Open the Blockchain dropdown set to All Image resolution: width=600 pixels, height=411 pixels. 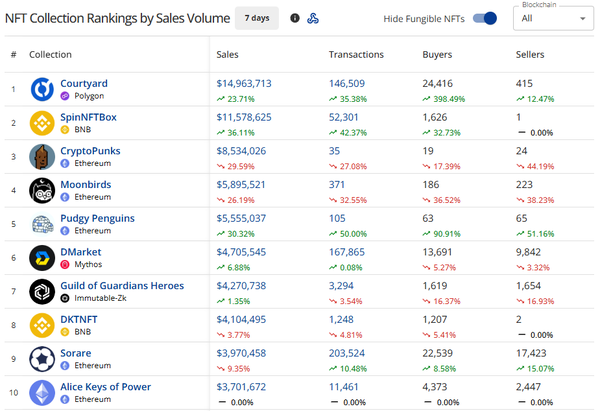point(553,18)
